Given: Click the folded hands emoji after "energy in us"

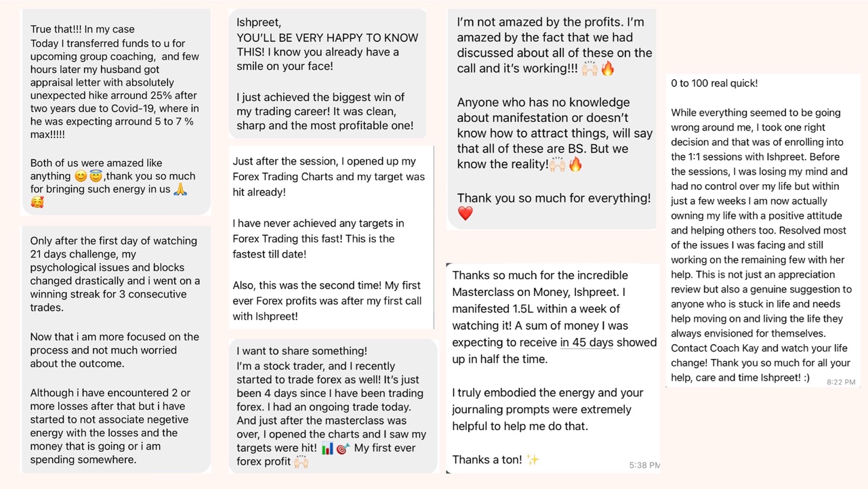Looking at the screenshot, I should pos(180,190).
